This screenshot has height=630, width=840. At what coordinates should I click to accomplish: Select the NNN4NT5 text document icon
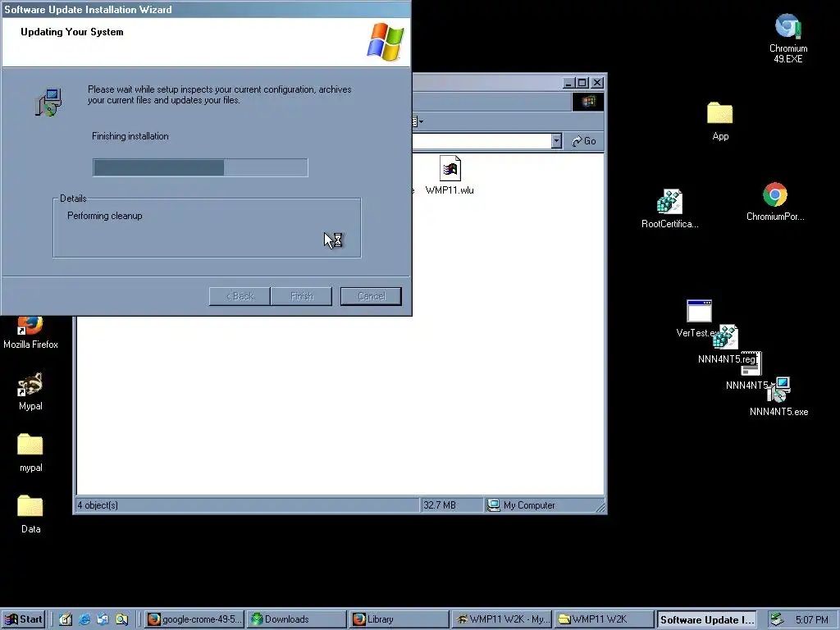751,363
